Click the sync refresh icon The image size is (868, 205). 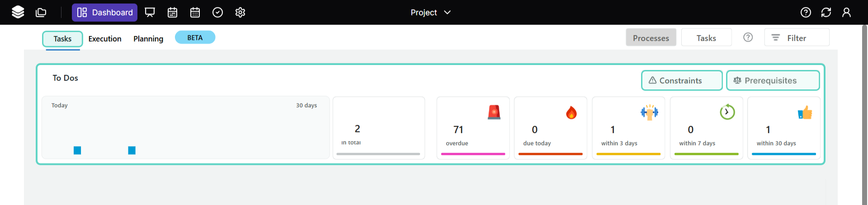pos(826,12)
